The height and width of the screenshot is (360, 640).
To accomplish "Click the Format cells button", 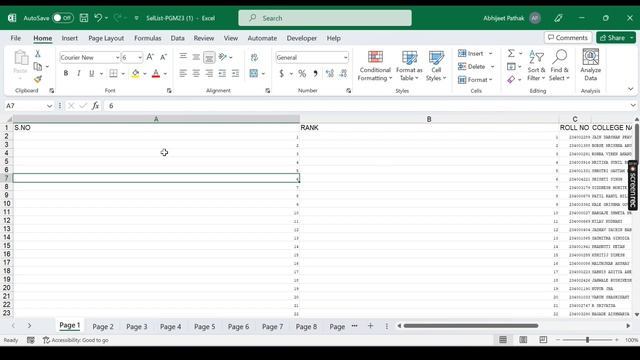I will tap(475, 80).
